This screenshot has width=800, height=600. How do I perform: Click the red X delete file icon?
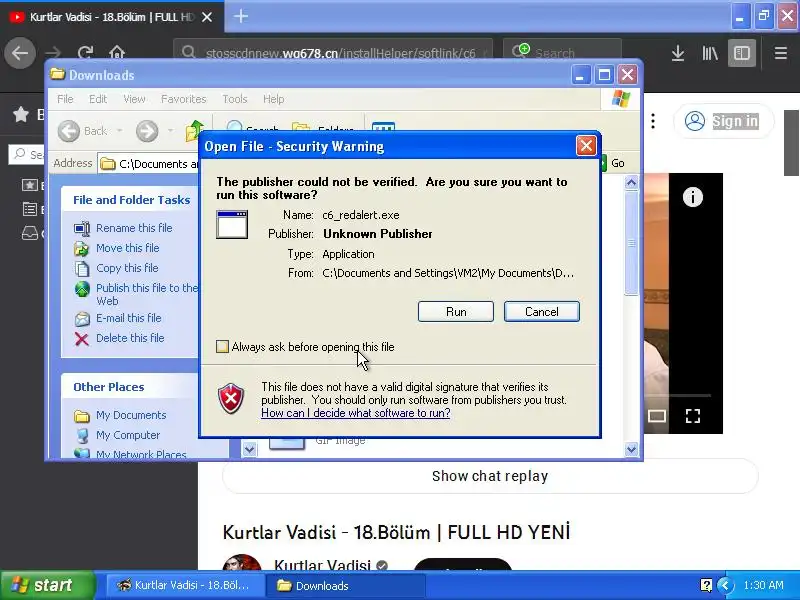click(x=82, y=339)
